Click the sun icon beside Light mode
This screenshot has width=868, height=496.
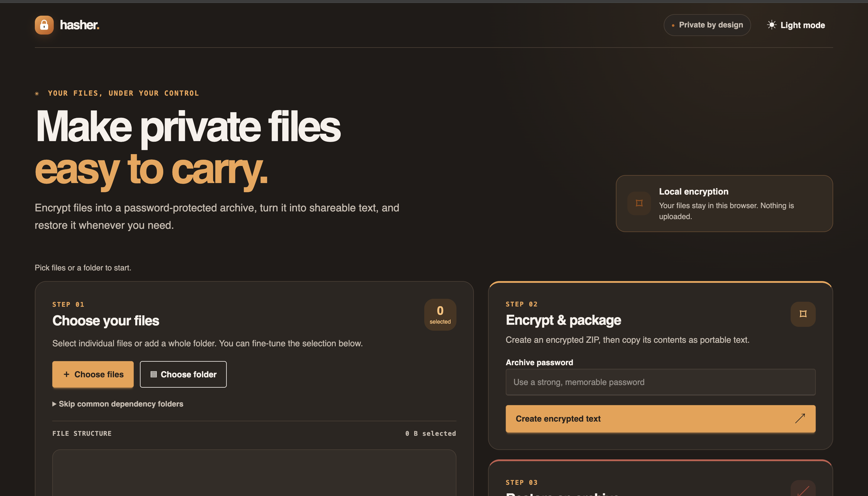[x=771, y=25]
